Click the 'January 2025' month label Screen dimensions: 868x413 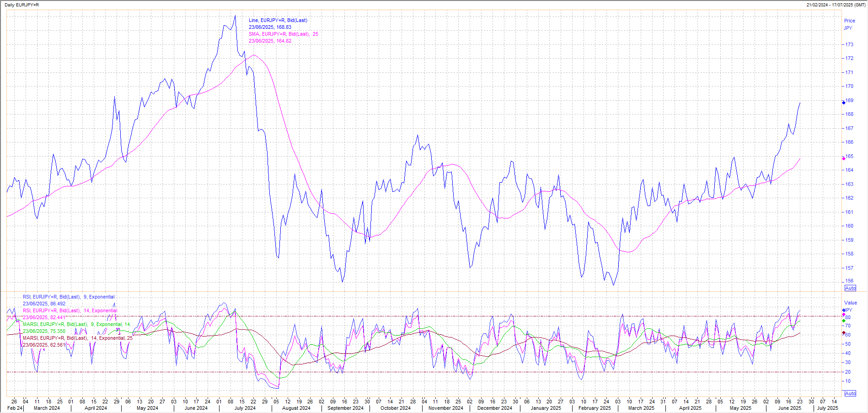click(x=546, y=408)
